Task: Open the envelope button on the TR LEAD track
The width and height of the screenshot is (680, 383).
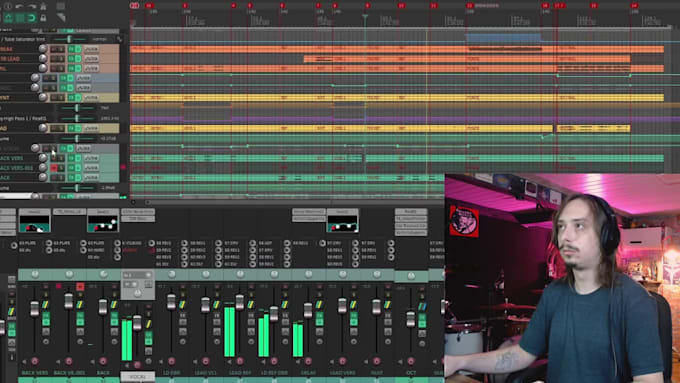Action: (x=91, y=59)
